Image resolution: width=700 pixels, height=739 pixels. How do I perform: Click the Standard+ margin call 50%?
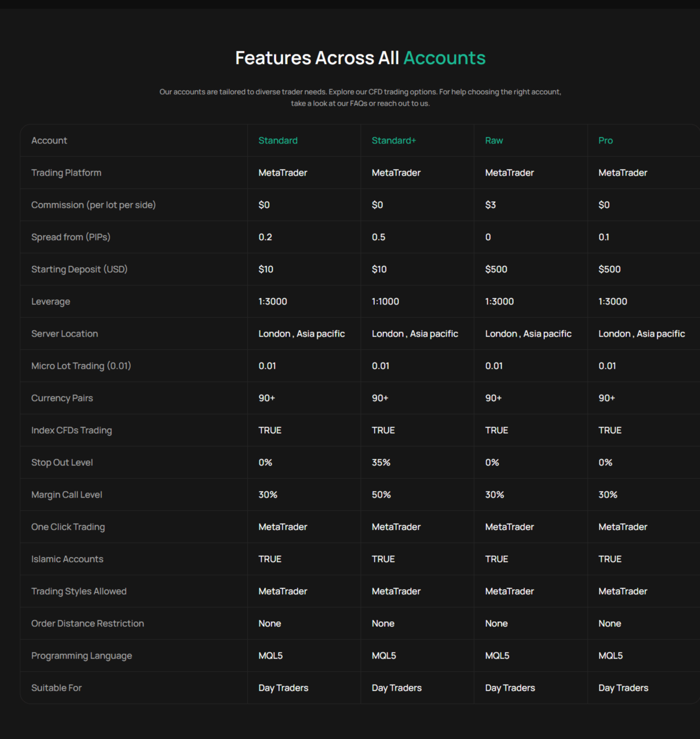(381, 495)
